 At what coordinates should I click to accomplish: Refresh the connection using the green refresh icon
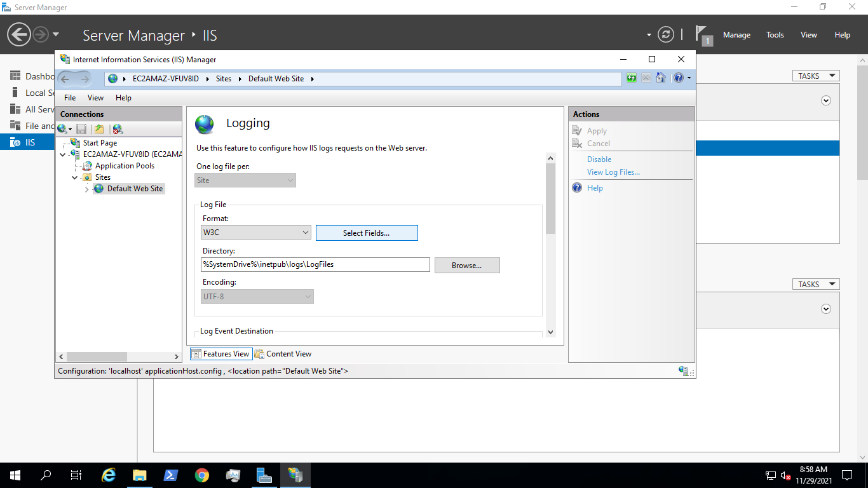click(631, 78)
